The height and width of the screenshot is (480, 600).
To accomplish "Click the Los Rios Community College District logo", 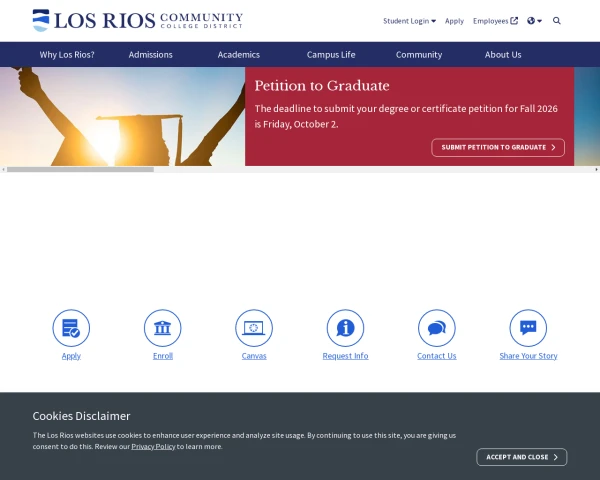I will 138,20.
